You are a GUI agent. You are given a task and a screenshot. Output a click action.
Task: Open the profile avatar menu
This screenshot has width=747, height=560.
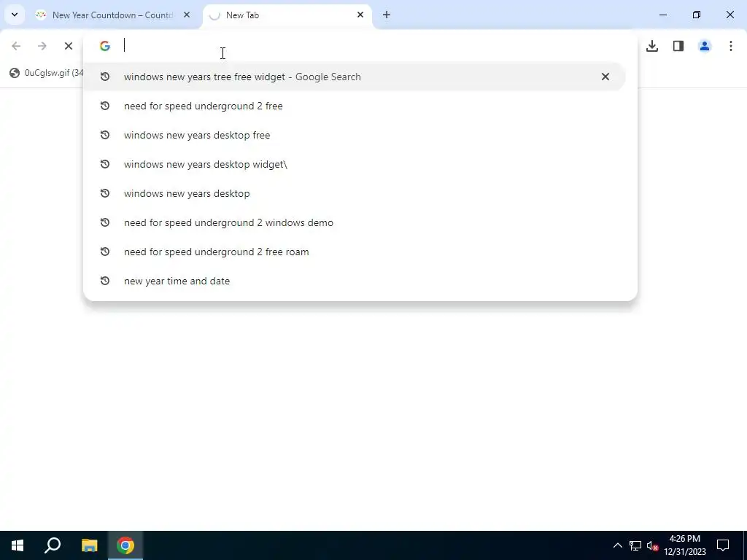click(705, 46)
